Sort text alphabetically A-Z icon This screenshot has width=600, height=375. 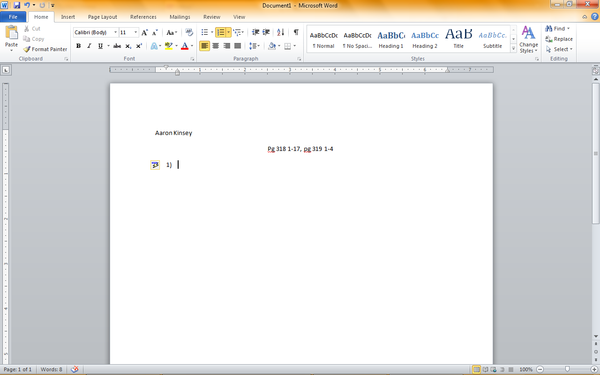coord(280,32)
